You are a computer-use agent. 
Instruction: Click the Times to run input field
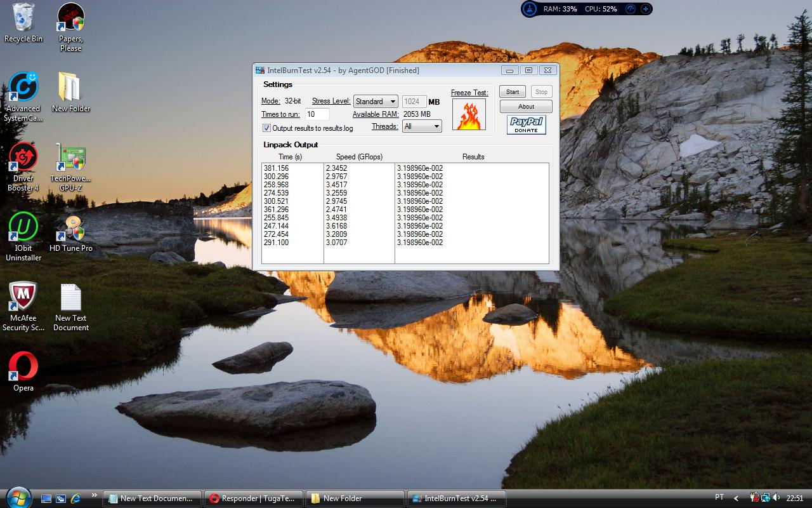[317, 114]
